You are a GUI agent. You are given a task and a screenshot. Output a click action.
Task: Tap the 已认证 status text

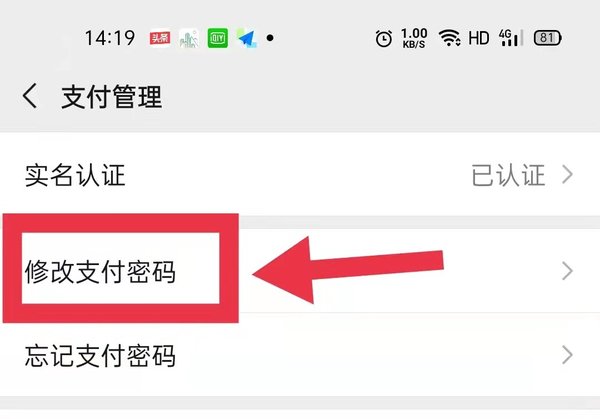point(508,175)
